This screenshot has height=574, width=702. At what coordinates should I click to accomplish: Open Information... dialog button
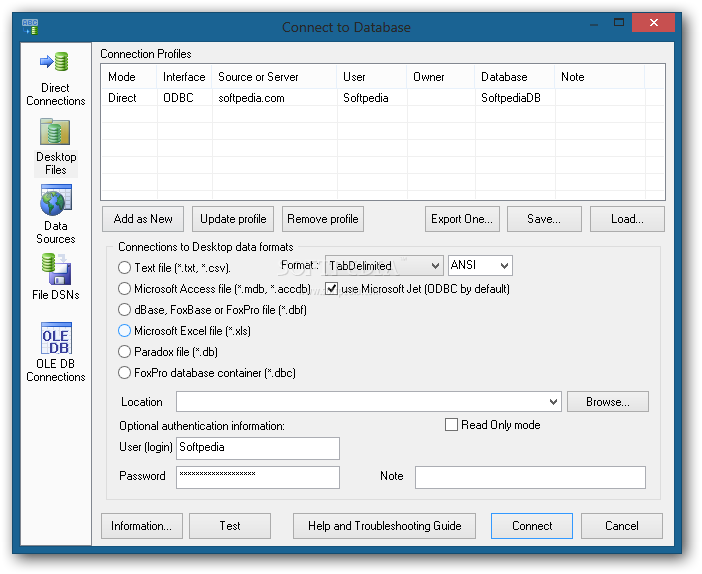tap(141, 526)
